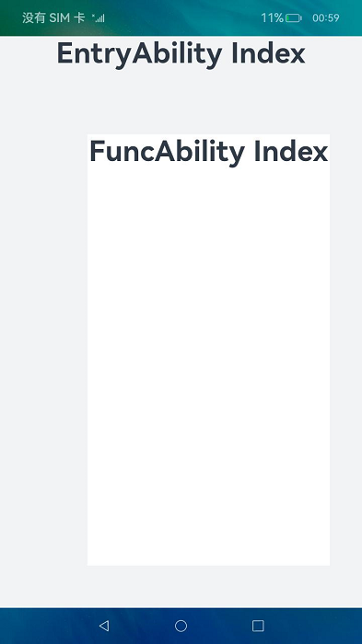
Task: Click gray margin right of white panel
Action: click(x=346, y=350)
